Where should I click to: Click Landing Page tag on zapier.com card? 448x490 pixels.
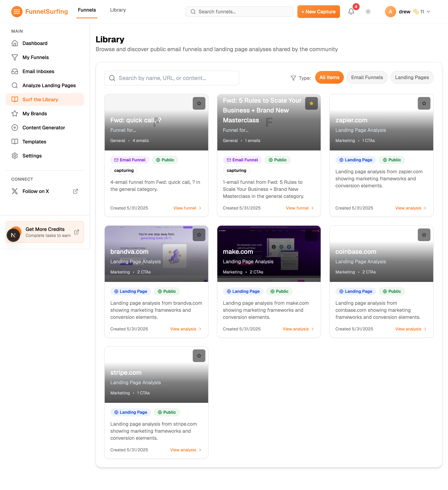355,160
